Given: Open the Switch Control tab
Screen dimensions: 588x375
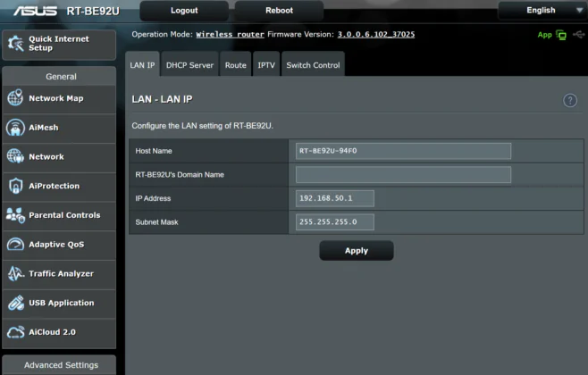Looking at the screenshot, I should [x=313, y=65].
